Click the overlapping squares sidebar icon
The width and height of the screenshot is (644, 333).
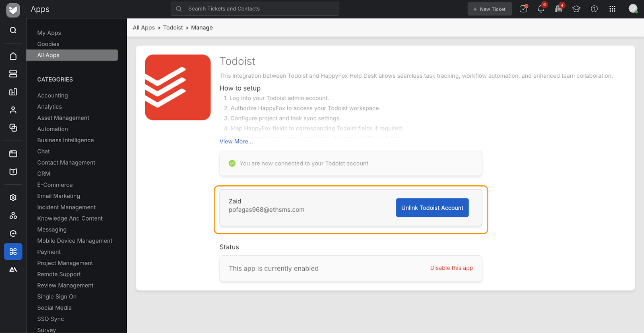(x=13, y=128)
